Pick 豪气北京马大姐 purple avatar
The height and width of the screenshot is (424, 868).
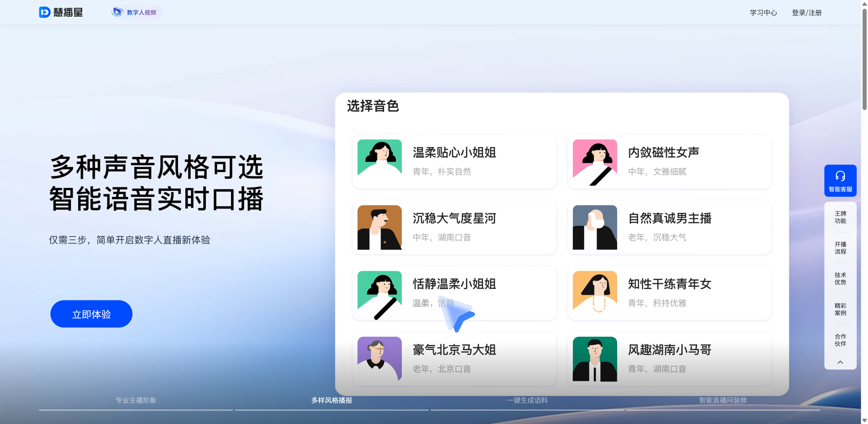tap(380, 359)
